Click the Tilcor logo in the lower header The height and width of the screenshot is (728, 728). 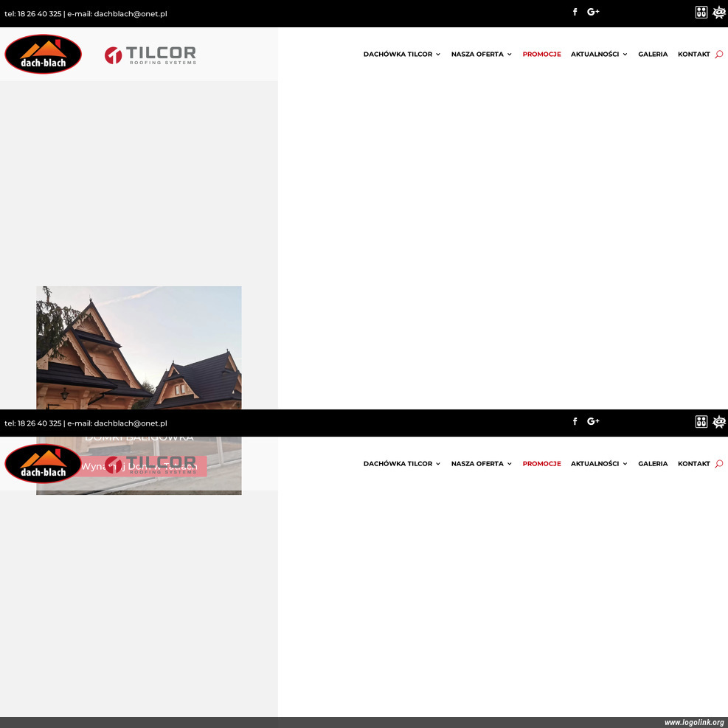(x=150, y=465)
